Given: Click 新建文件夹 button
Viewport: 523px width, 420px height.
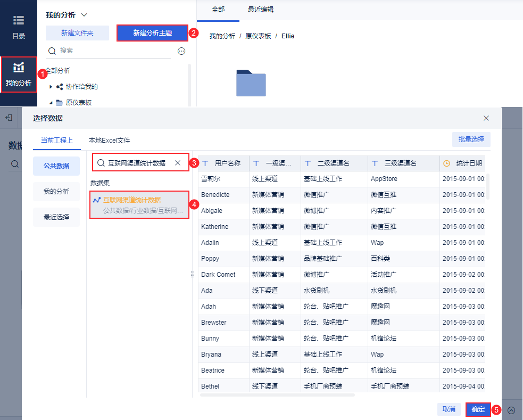Looking at the screenshot, I should coord(77,32).
